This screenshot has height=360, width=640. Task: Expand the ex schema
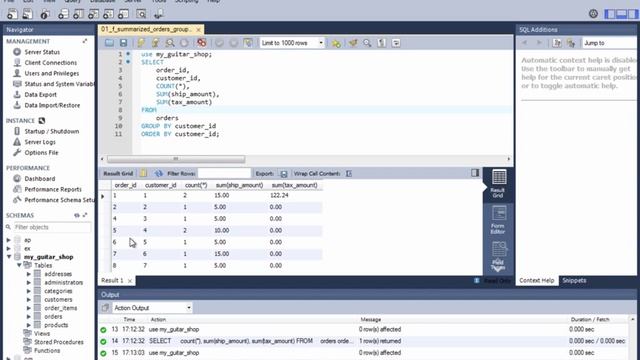click(x=9, y=248)
